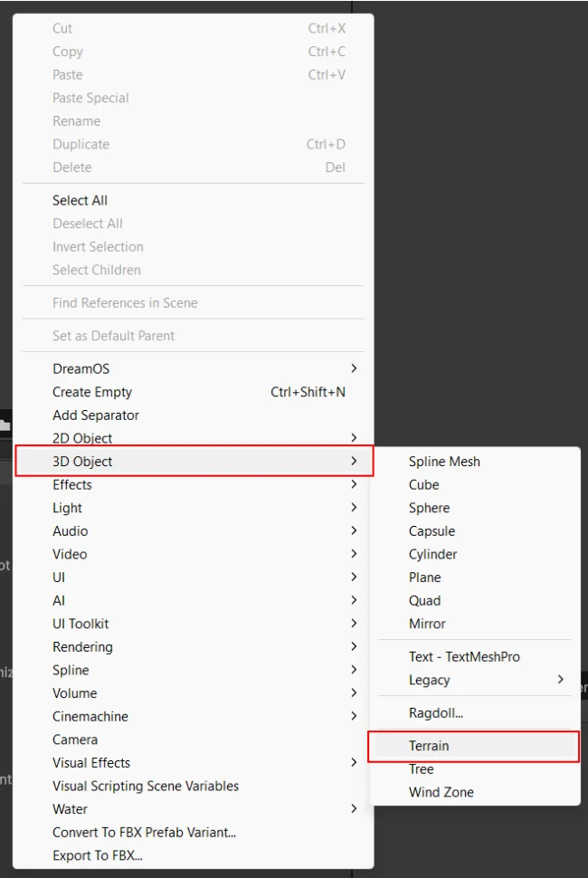
Task: Add Text - TextMeshPro object
Action: pyautogui.click(x=475, y=657)
